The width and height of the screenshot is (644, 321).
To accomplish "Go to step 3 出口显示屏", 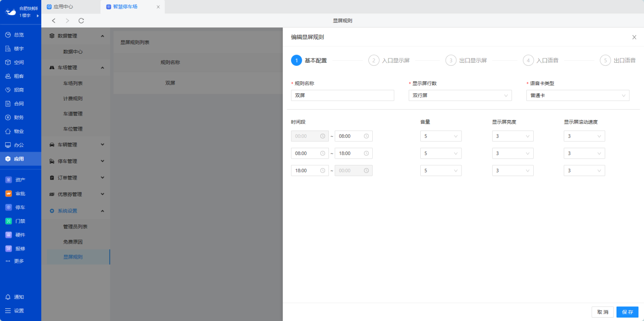I will point(466,61).
